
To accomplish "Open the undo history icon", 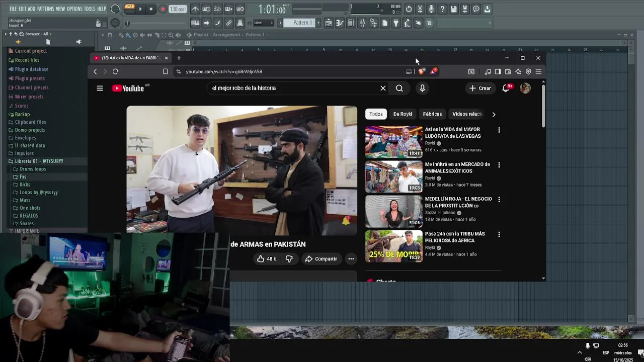I will 409,9.
